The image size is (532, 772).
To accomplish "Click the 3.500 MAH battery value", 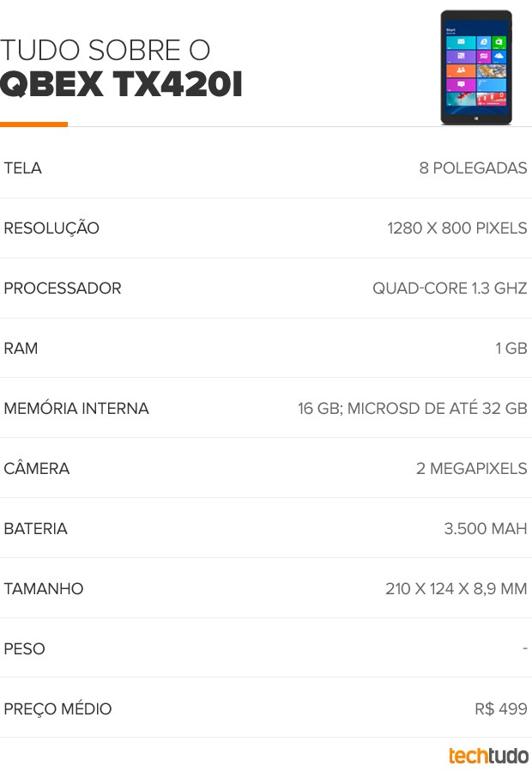I will (486, 528).
